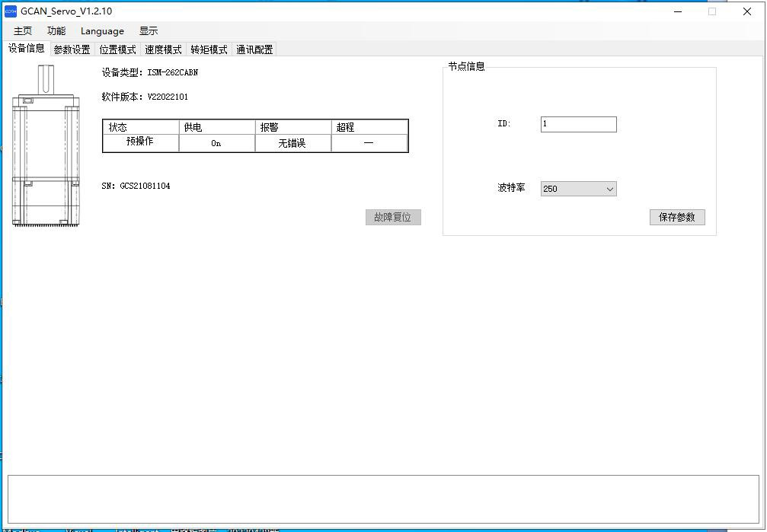Open the 显示 menu

[149, 31]
